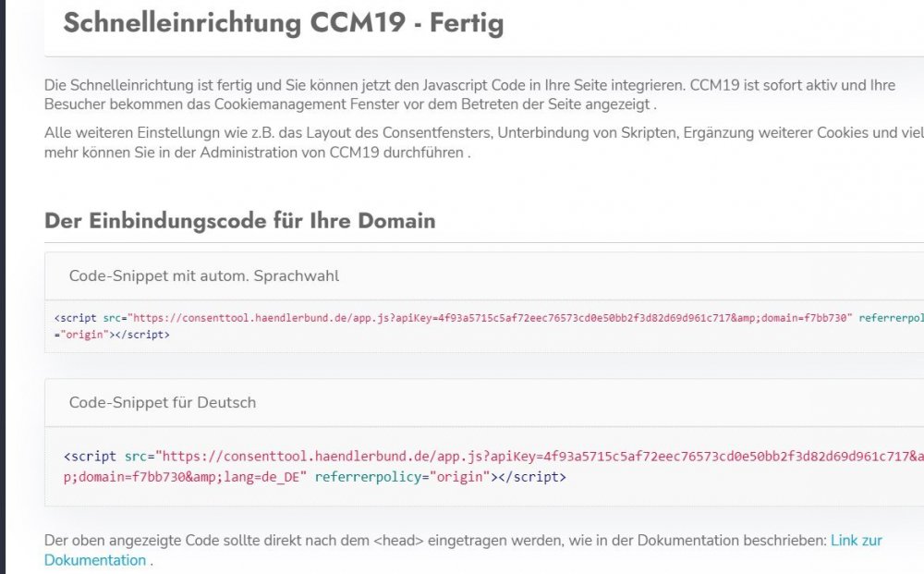Image resolution: width=924 pixels, height=574 pixels.
Task: Click the "Schnelleinrichtung CCM19 - Fertig" page title
Action: tap(283, 23)
